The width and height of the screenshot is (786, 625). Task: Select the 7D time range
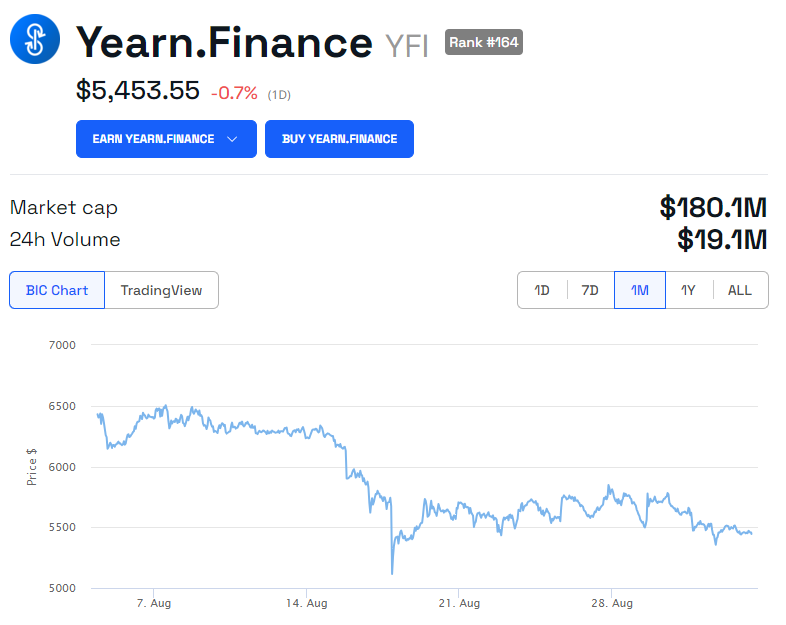coord(590,290)
